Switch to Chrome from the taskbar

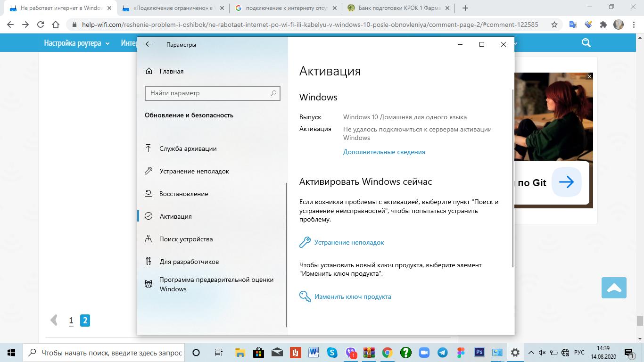click(387, 353)
